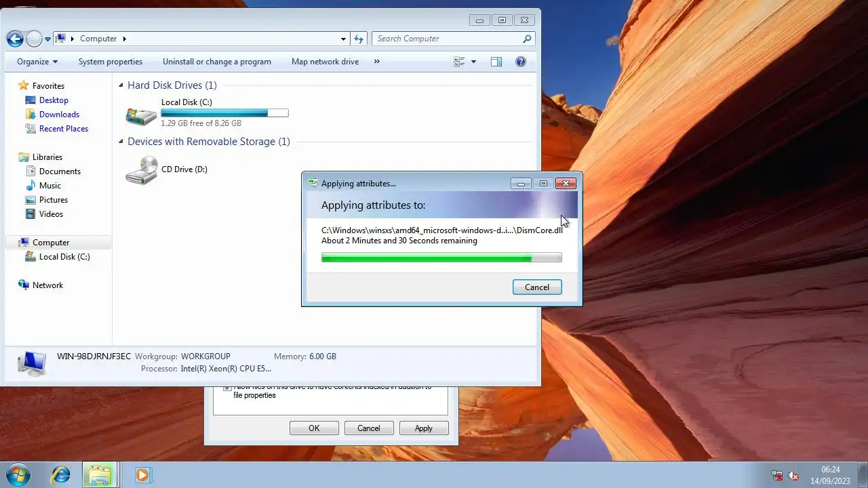Open Downloads under Favorites
Viewport: 868px width, 488px height.
(59, 115)
